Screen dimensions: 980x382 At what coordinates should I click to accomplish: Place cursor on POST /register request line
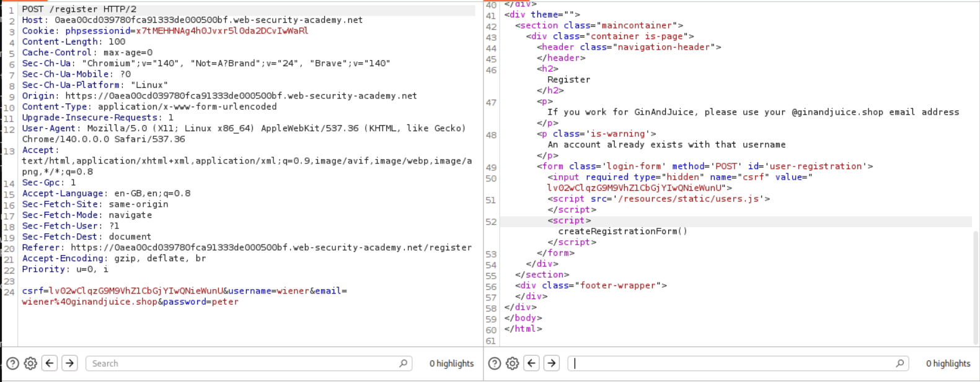[x=79, y=9]
